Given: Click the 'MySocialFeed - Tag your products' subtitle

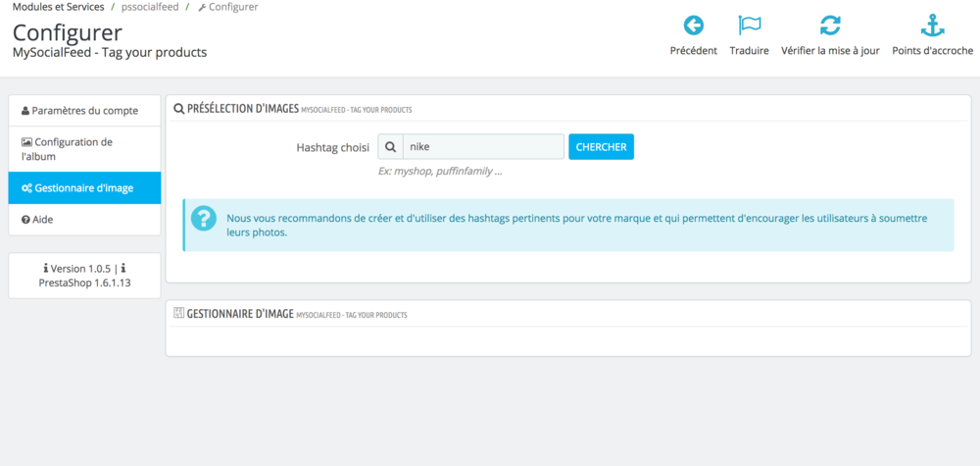Looking at the screenshot, I should [x=110, y=53].
